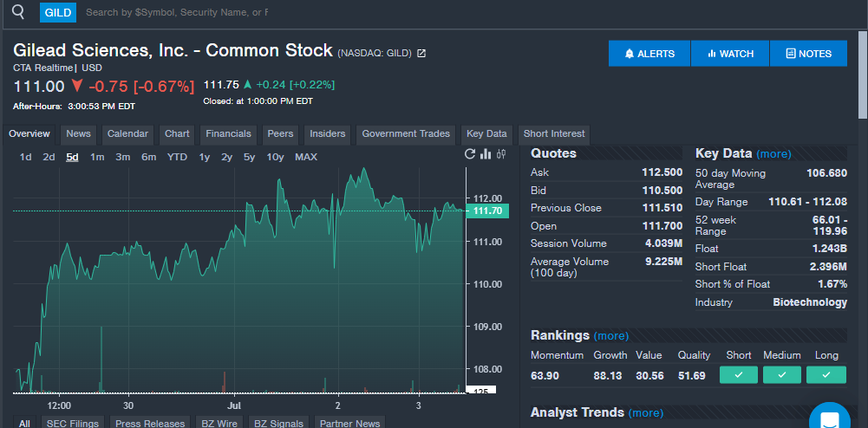
Task: Filter news by SEC Filings
Action: 73,424
